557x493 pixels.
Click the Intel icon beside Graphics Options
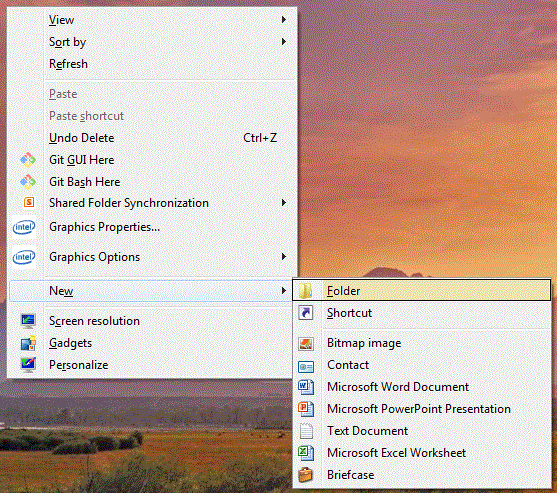coord(24,257)
